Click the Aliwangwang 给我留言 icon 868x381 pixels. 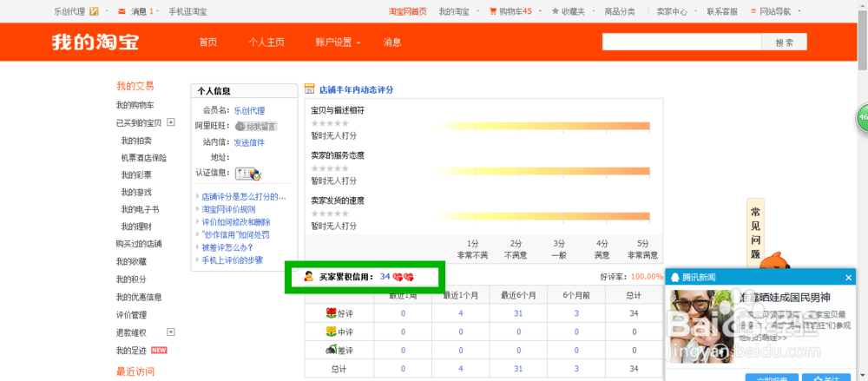click(x=256, y=126)
